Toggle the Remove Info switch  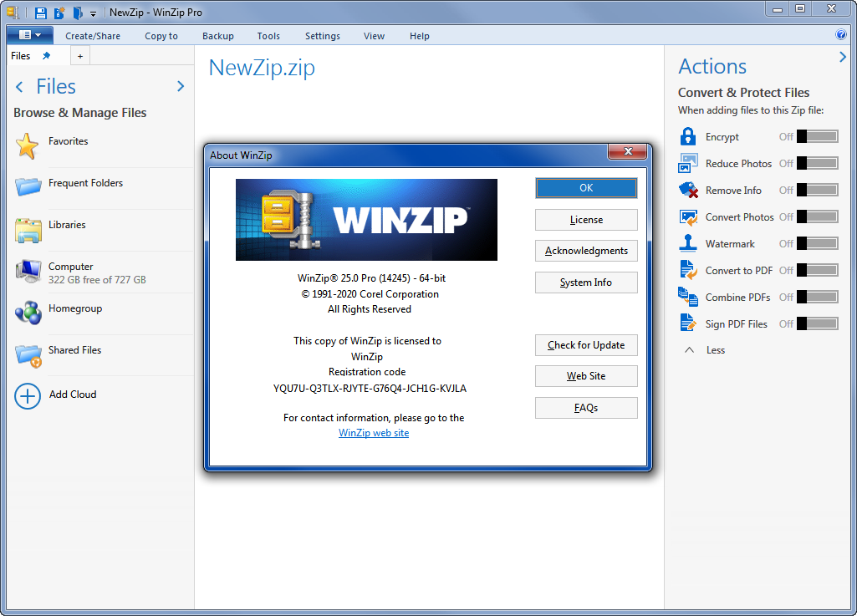tap(818, 190)
